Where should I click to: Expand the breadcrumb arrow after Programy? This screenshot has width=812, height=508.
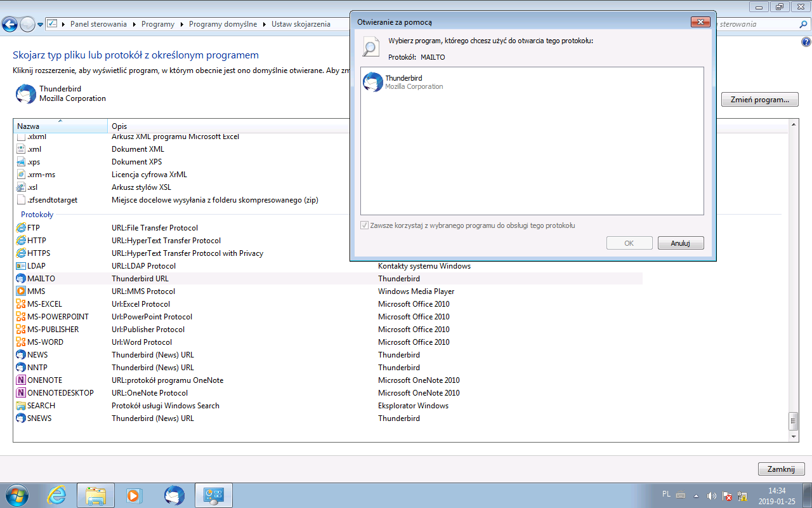tap(182, 24)
